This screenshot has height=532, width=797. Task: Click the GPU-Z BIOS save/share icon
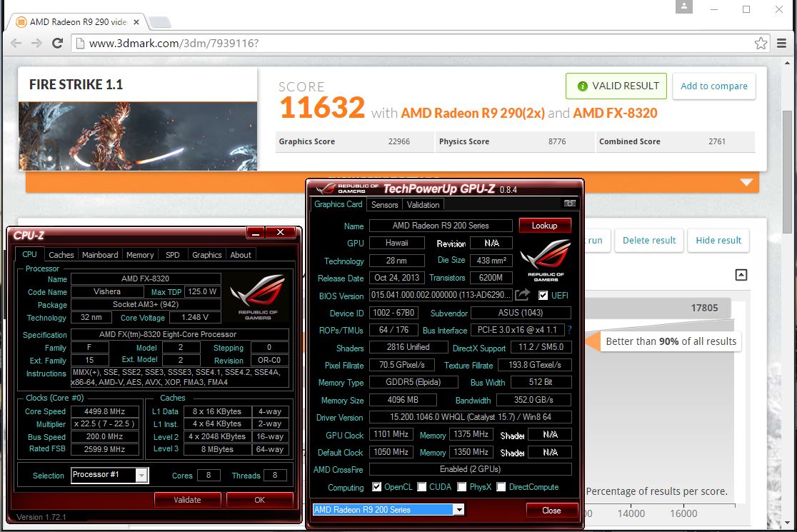coord(522,295)
